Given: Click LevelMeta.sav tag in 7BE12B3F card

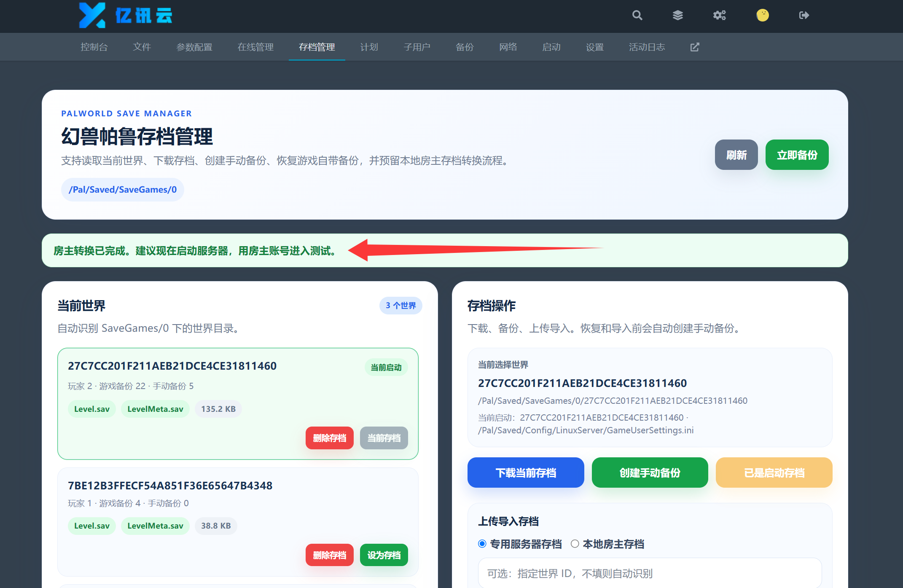Looking at the screenshot, I should pyautogui.click(x=155, y=526).
